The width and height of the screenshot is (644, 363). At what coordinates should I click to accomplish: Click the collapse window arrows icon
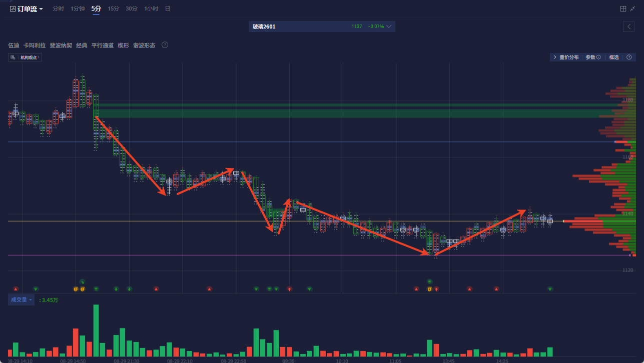point(633,9)
